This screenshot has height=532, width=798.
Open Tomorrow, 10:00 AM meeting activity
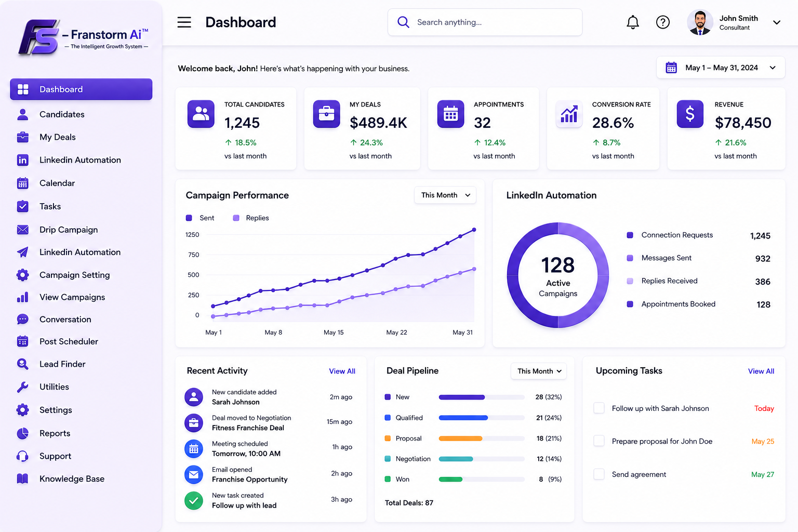pyautogui.click(x=269, y=448)
